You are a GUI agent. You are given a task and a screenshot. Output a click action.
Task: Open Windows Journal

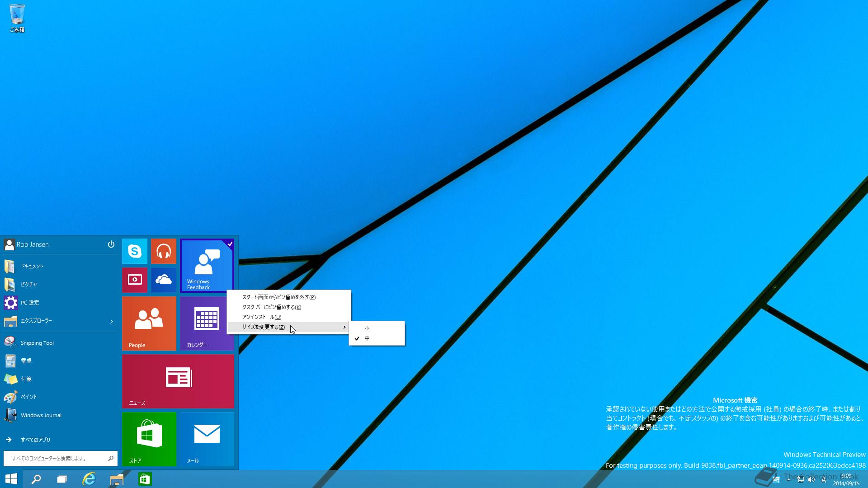[60, 415]
